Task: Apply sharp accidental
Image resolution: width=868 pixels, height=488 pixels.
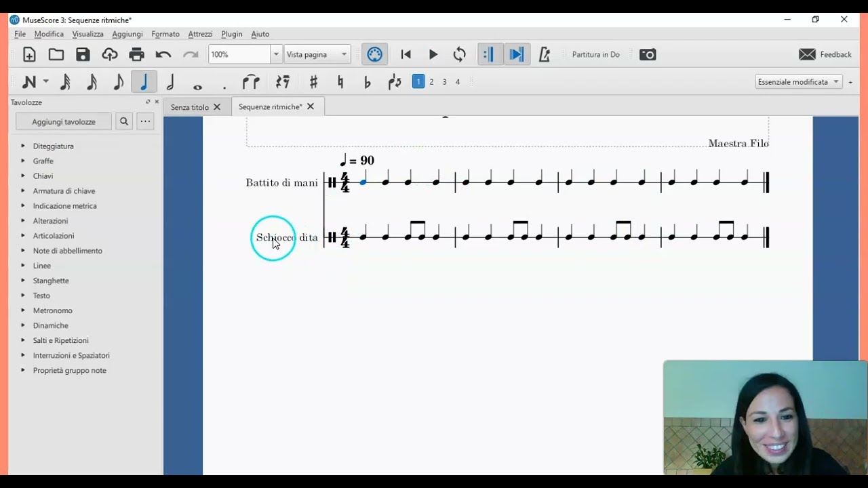Action: click(313, 82)
